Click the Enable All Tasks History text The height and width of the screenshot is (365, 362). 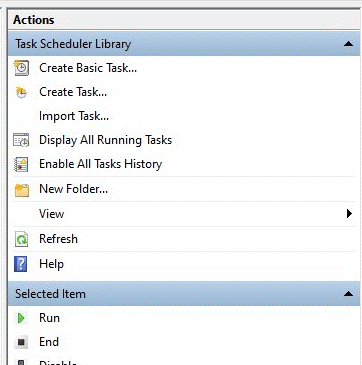pos(100,164)
